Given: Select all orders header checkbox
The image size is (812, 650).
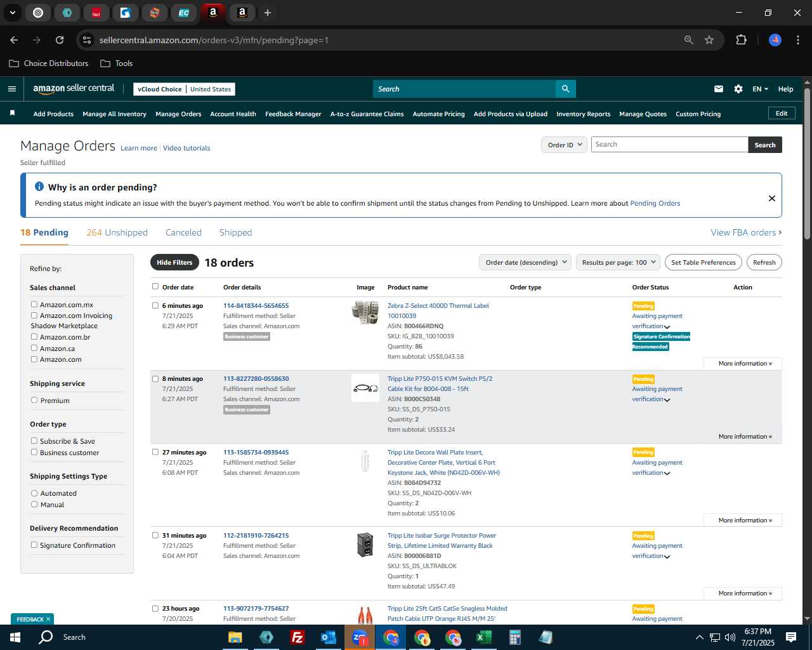Looking at the screenshot, I should [155, 286].
